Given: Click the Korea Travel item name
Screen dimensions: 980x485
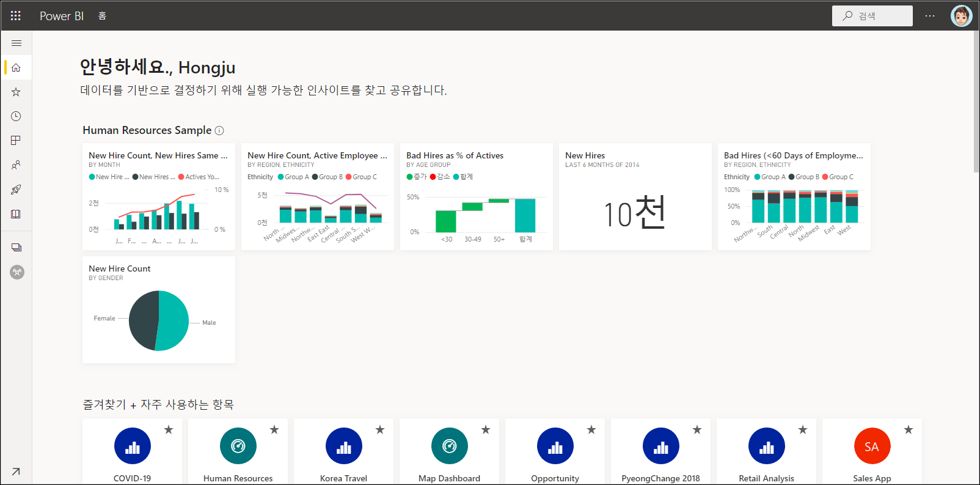Looking at the screenshot, I should coord(344,478).
